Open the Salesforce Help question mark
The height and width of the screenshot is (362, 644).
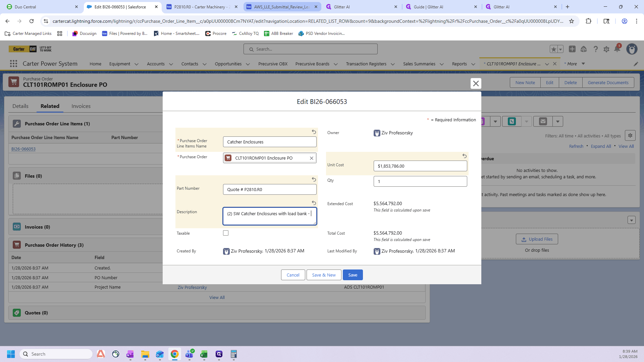tap(595, 49)
